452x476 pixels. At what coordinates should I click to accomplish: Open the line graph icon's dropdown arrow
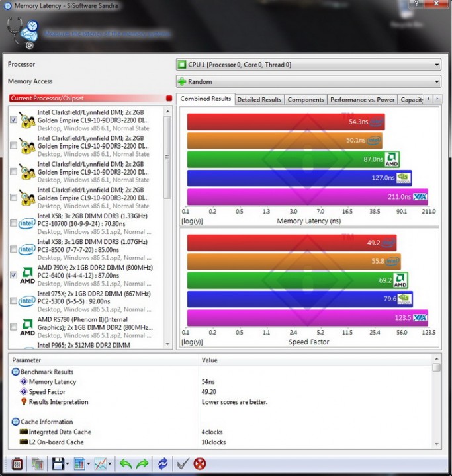(110, 464)
